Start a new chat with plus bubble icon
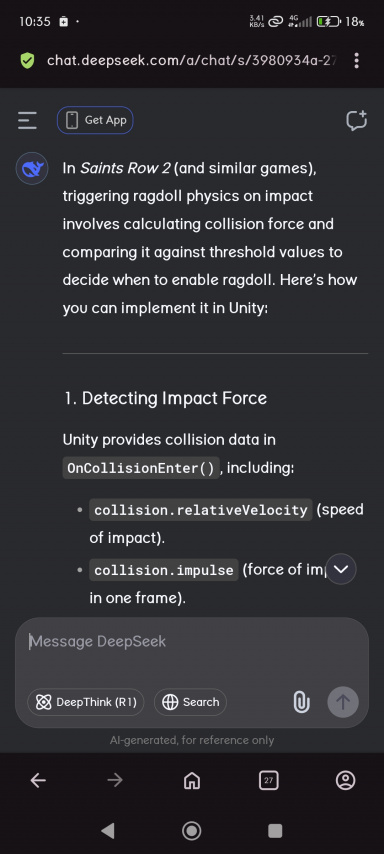 pyautogui.click(x=357, y=121)
